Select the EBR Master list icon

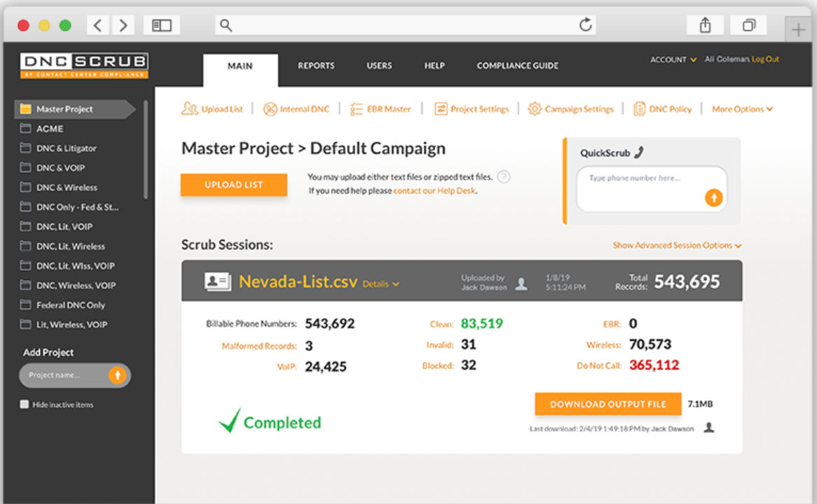355,109
